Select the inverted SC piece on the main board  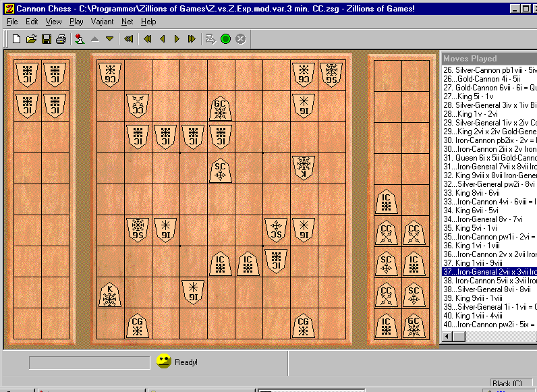tap(276, 230)
